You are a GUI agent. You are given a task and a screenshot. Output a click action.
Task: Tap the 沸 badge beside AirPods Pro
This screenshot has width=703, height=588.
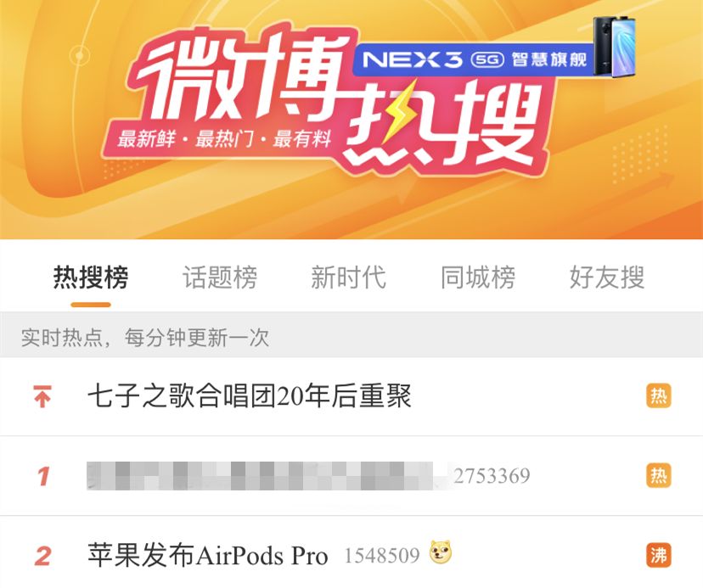tap(659, 555)
